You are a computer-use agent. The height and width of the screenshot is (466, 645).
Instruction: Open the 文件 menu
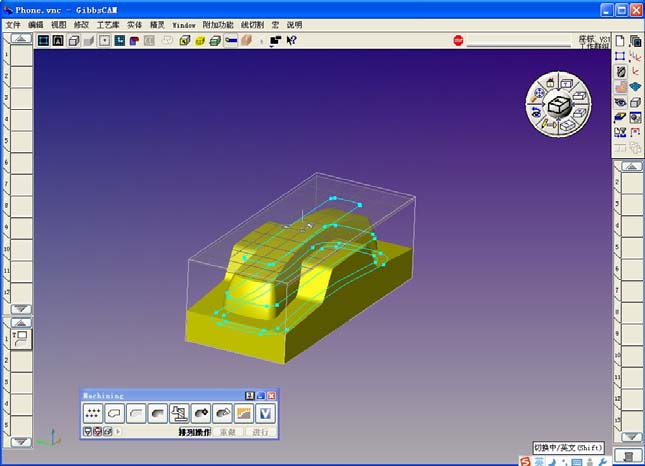(x=13, y=25)
